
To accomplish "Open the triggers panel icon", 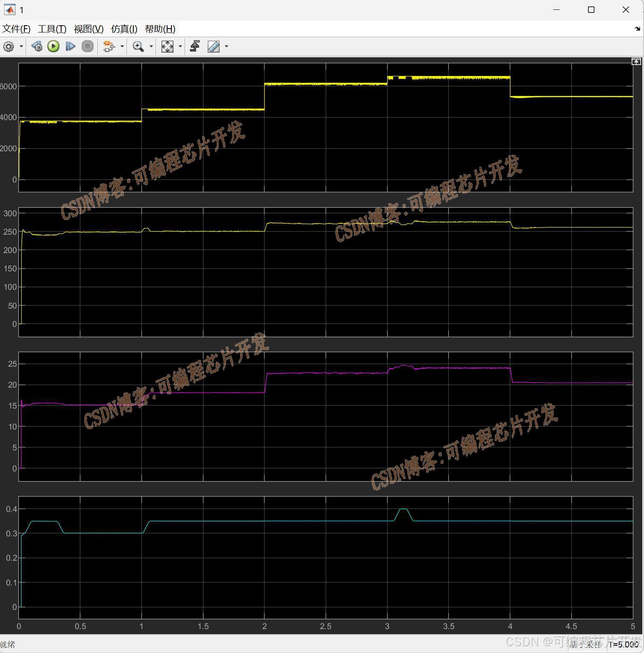I will [195, 47].
